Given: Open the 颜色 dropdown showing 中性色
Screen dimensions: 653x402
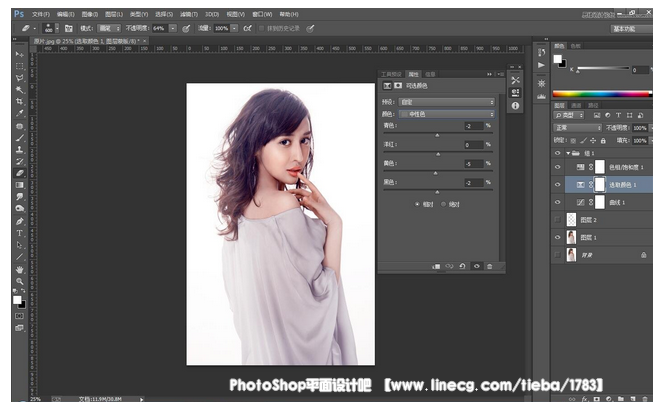Looking at the screenshot, I should [447, 114].
